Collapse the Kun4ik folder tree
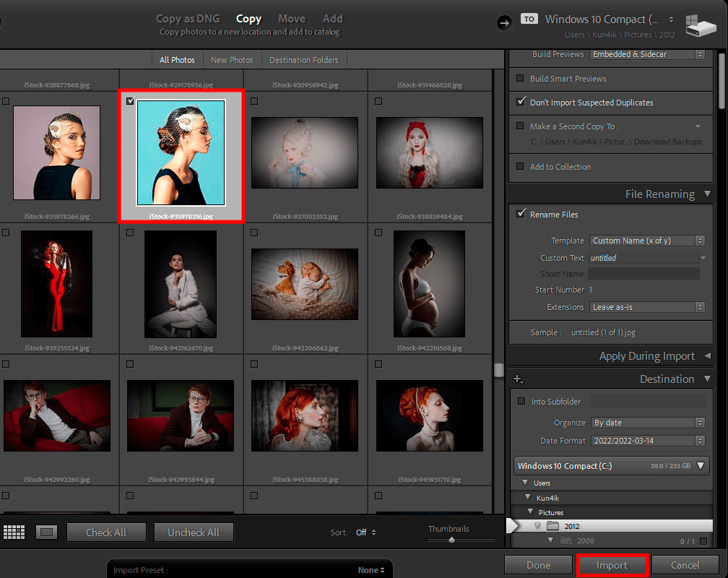728x578 pixels. point(527,497)
